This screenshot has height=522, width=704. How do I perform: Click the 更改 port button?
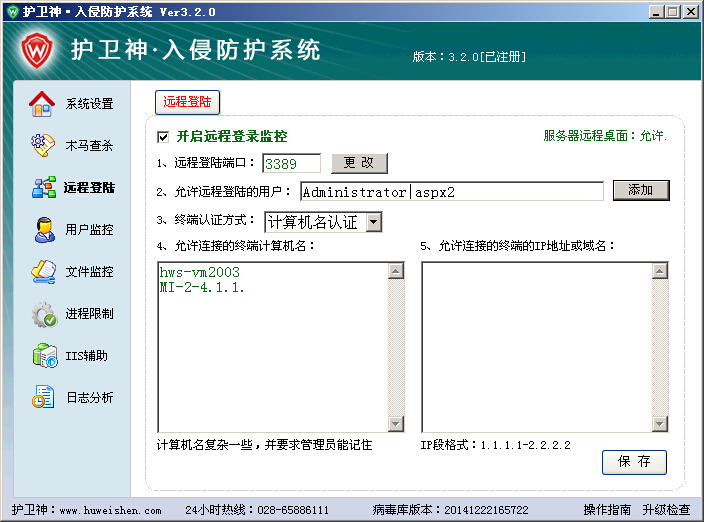[359, 163]
